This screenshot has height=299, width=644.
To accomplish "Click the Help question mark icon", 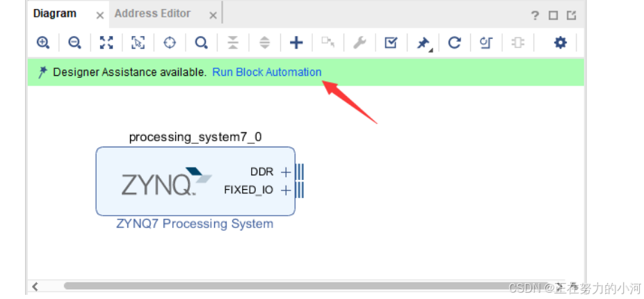I will coord(535,15).
